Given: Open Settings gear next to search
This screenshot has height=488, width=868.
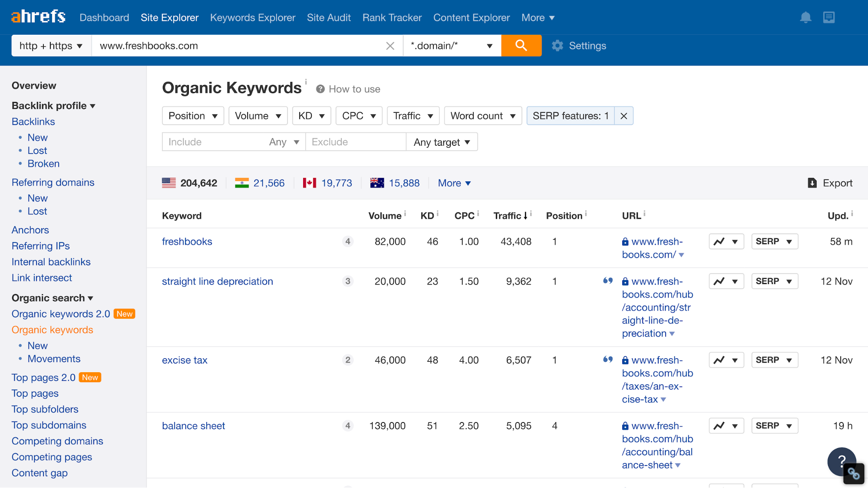Looking at the screenshot, I should 579,46.
